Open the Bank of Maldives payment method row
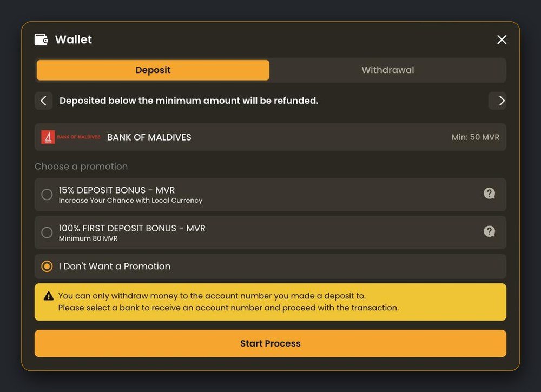 coord(270,137)
